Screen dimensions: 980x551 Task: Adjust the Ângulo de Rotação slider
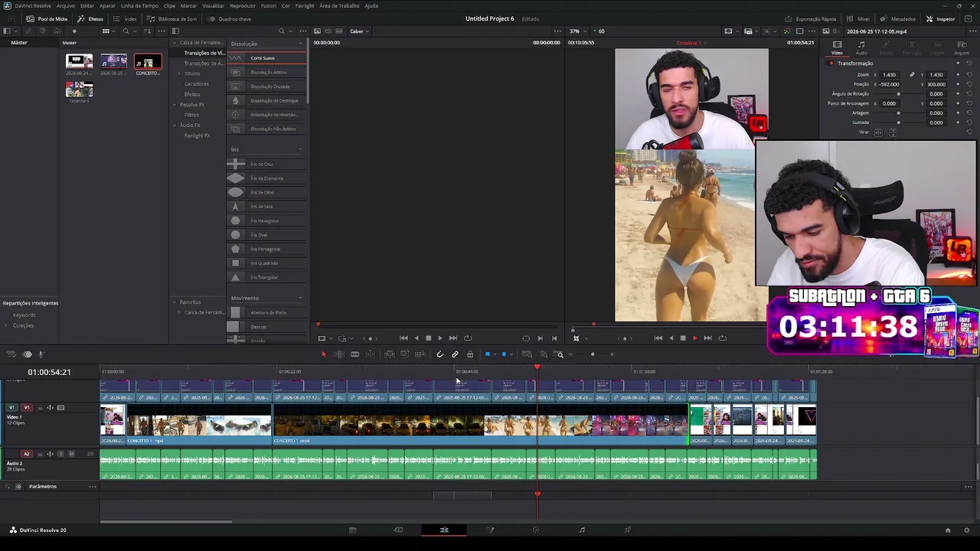(898, 94)
